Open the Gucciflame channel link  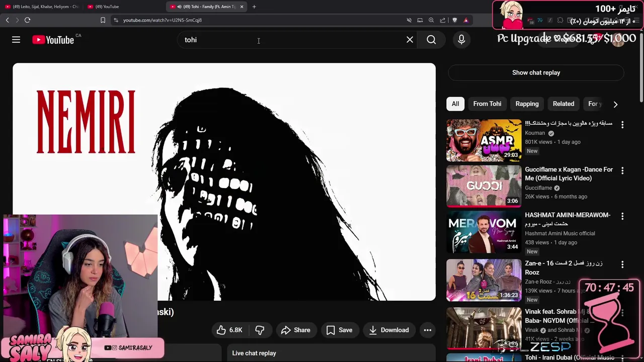tap(538, 188)
